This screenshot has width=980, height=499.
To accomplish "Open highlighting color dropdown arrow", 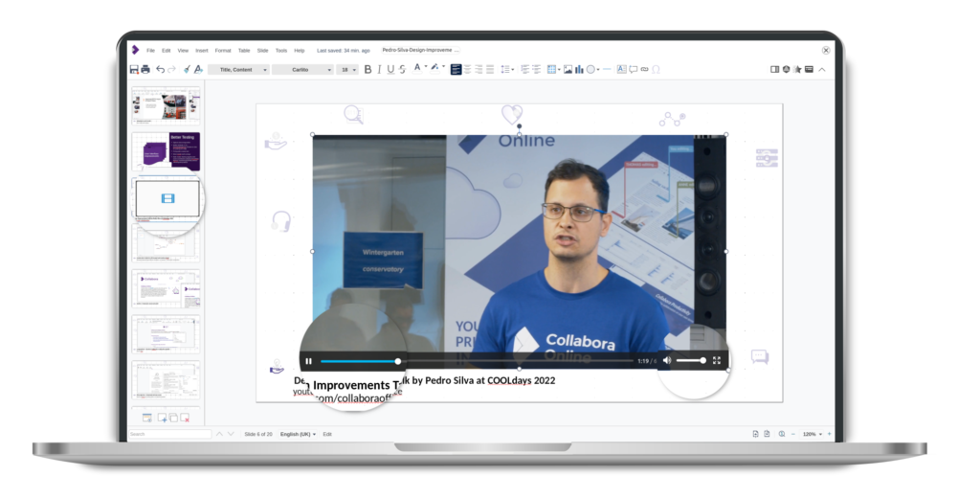I will coord(444,66).
